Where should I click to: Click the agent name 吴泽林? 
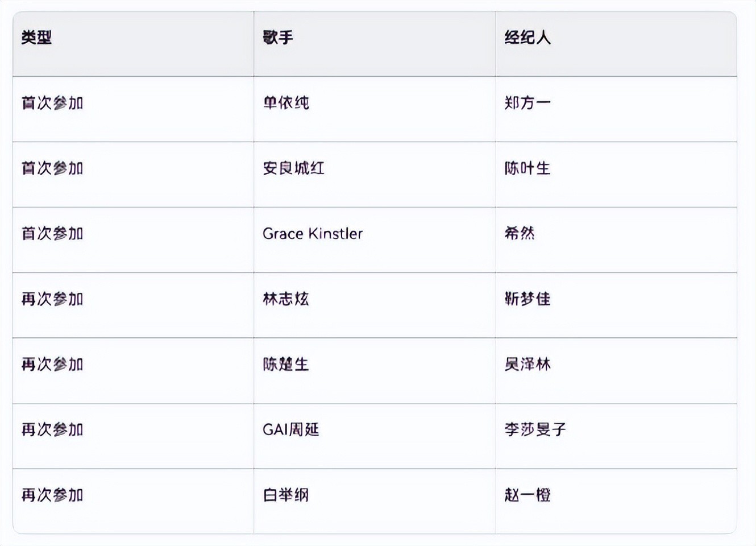pyautogui.click(x=527, y=365)
